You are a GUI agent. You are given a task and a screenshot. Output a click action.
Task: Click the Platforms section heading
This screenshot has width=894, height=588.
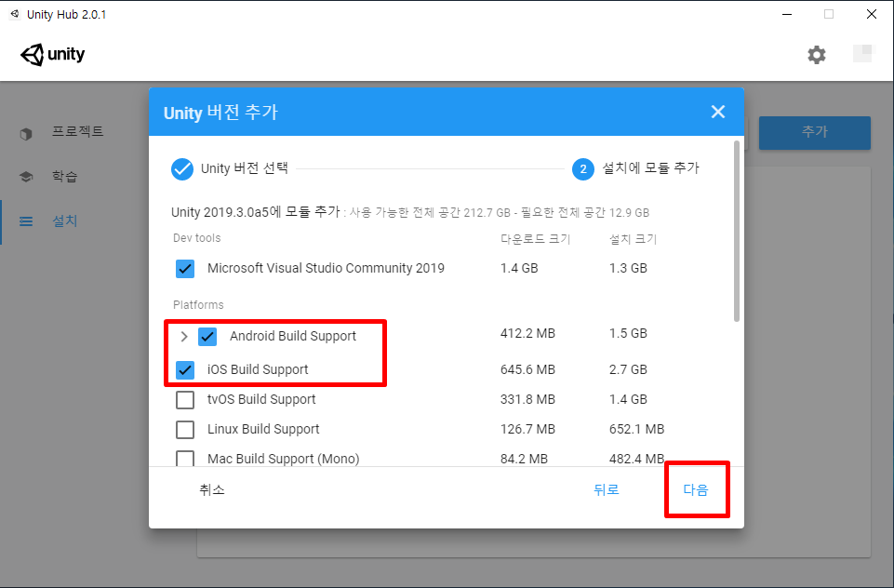(x=198, y=304)
